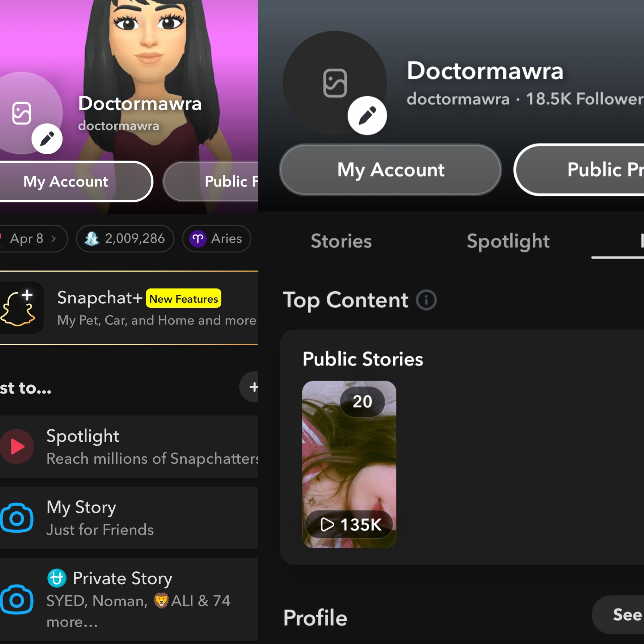The height and width of the screenshot is (644, 644).
Task: Tap the See button next to Profile
Action: [618, 615]
